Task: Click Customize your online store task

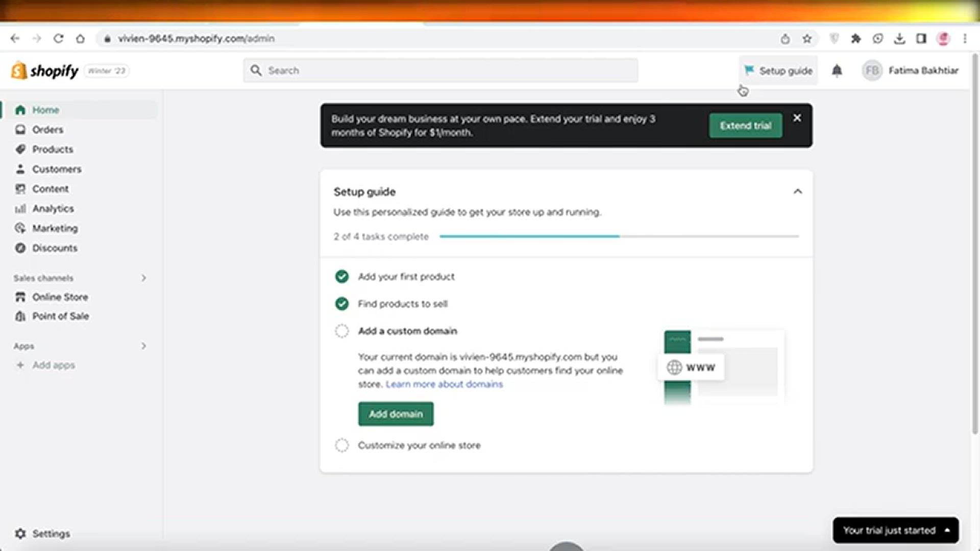Action: click(419, 445)
